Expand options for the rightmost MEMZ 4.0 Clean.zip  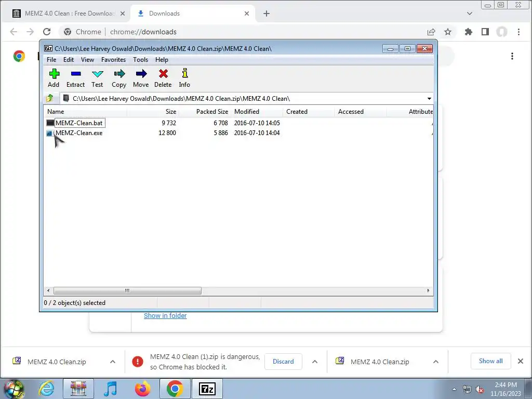[436, 362]
